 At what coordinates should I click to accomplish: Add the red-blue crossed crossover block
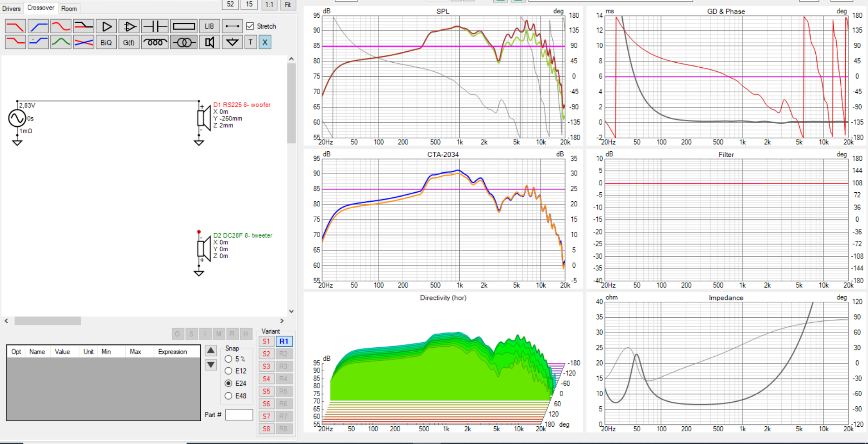click(84, 42)
